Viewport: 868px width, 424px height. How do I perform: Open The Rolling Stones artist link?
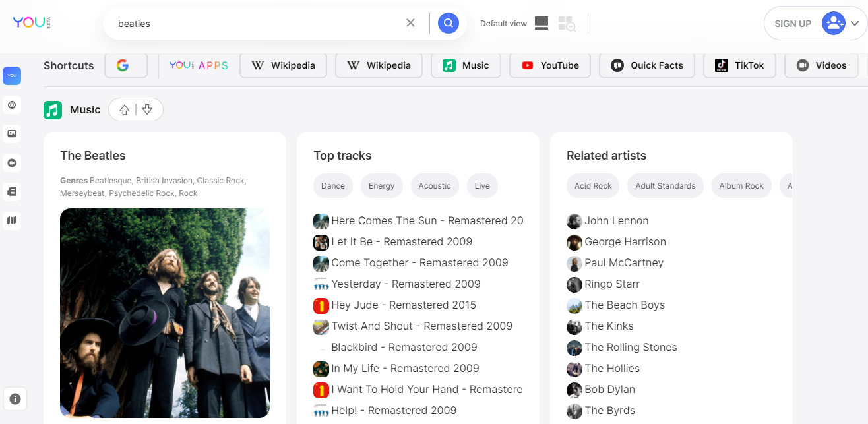(631, 348)
